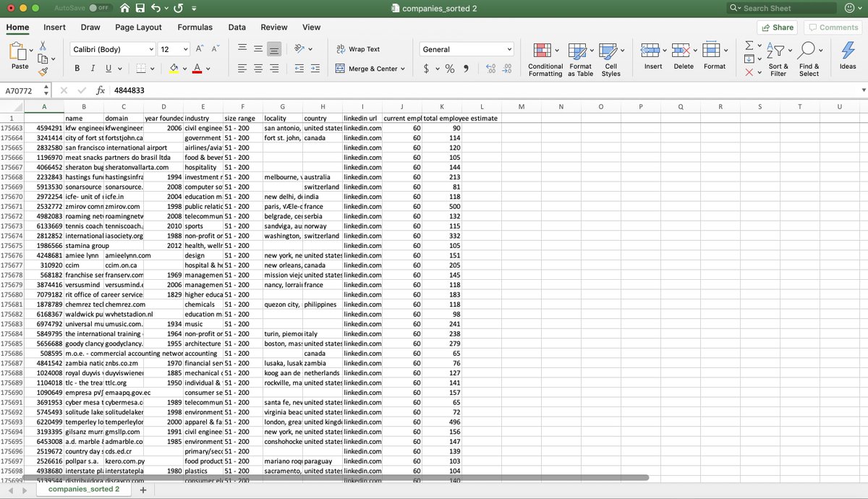Screen dimensions: 868x499
Task: Increase cell indent
Action: tap(315, 69)
